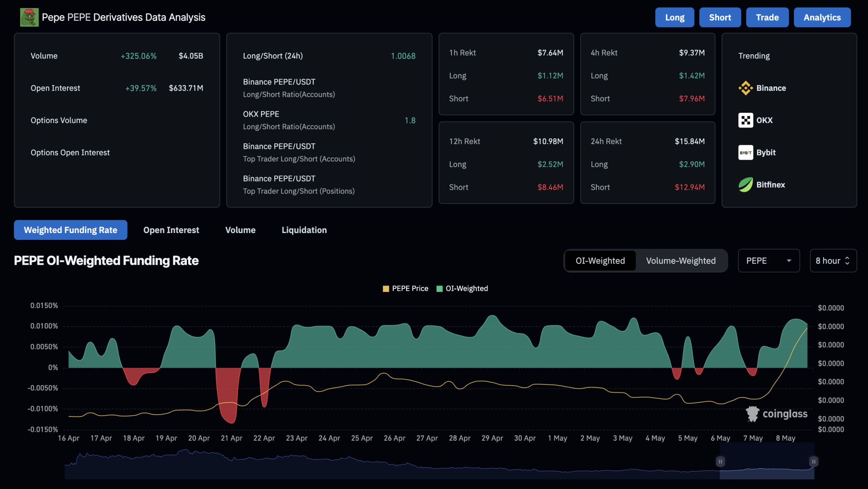Viewport: 868px width, 489px height.
Task: Click the Analytics button
Action: (x=822, y=17)
